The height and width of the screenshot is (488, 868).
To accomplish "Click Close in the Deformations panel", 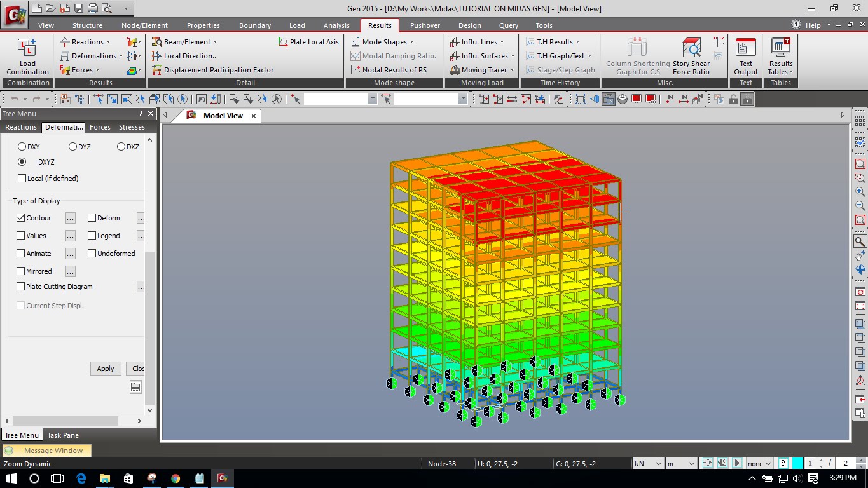I will (137, 368).
